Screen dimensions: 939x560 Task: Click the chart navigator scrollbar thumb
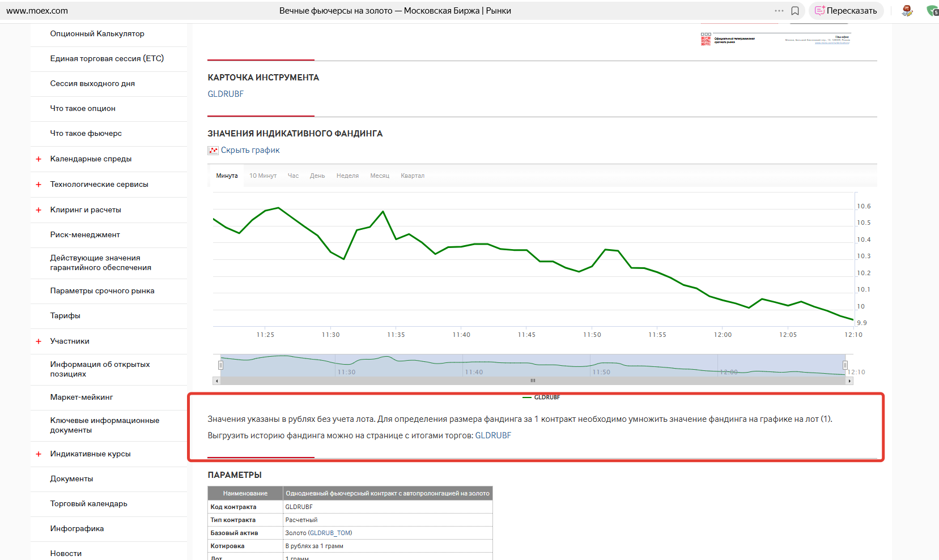tap(533, 381)
